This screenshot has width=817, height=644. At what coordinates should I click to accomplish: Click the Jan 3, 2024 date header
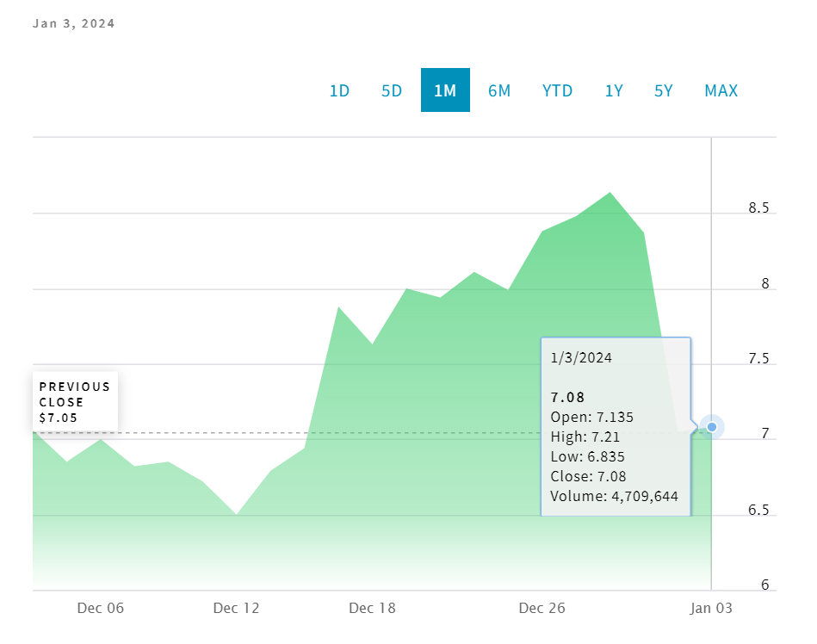pos(74,23)
